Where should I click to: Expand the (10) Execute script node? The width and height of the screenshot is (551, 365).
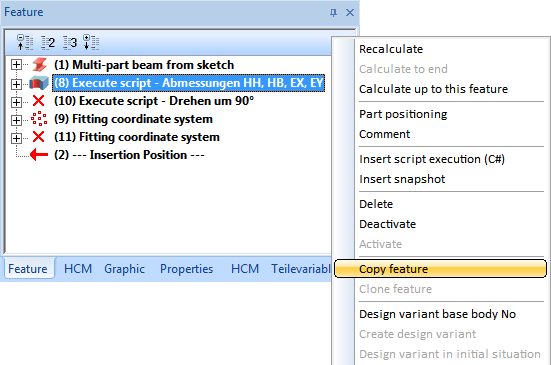(x=16, y=102)
